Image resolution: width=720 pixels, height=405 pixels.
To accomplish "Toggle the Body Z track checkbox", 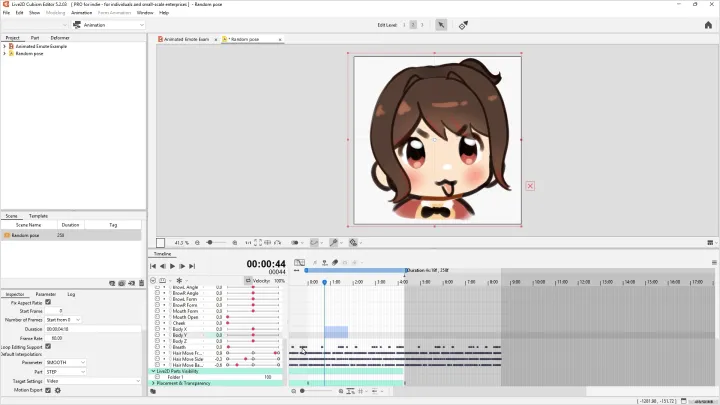I will click(158, 341).
